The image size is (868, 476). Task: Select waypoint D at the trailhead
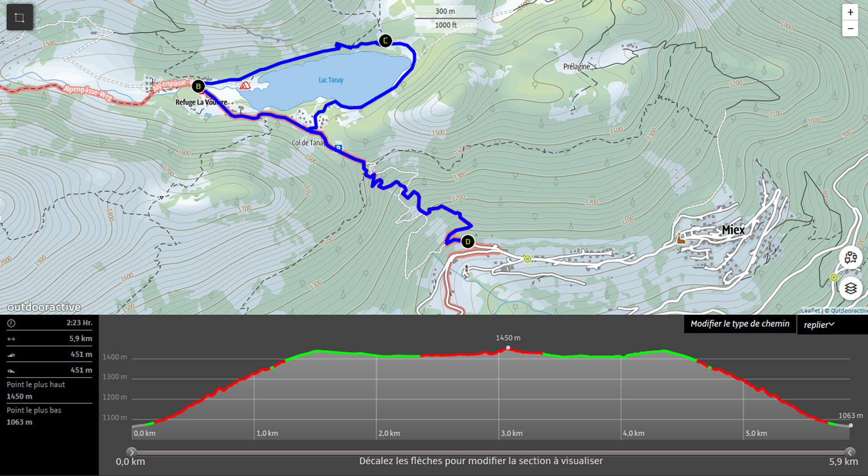coord(468,242)
